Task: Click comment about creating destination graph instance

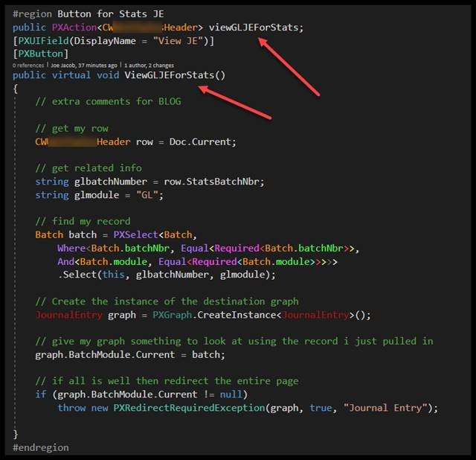Action: click(x=167, y=301)
